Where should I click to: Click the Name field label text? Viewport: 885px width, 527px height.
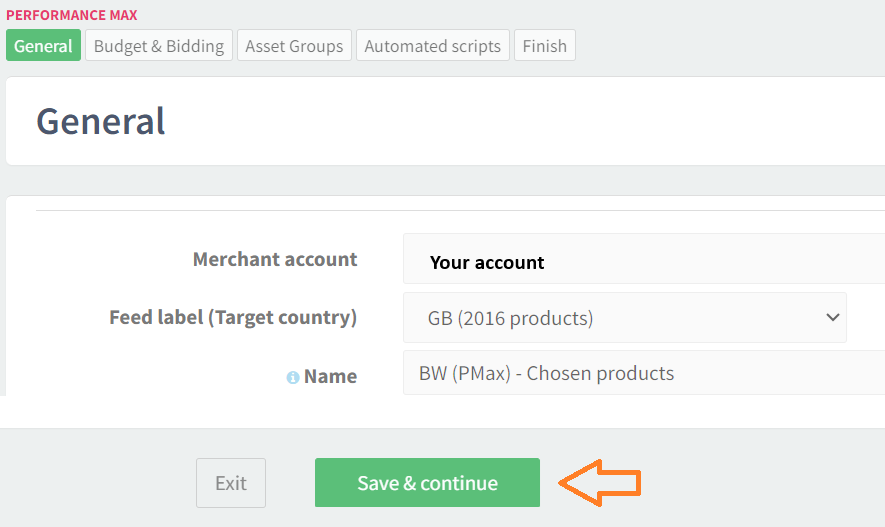(x=330, y=376)
